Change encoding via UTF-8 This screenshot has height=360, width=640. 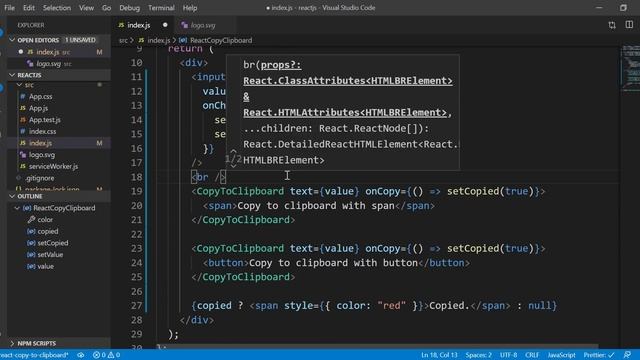click(509, 355)
